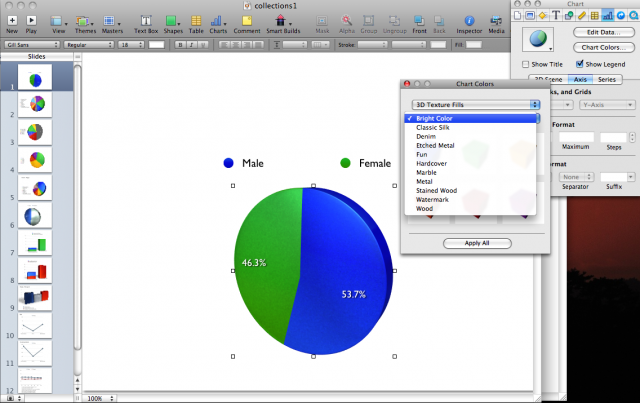The height and width of the screenshot is (403, 640).
Task: Open the 3D Texture Fills dropdown
Action: click(x=476, y=105)
